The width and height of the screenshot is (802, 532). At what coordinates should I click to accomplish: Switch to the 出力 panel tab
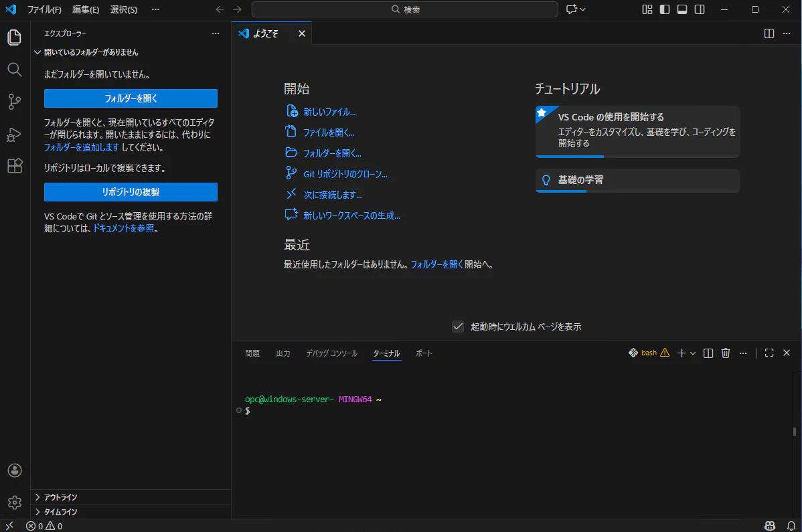coord(283,353)
